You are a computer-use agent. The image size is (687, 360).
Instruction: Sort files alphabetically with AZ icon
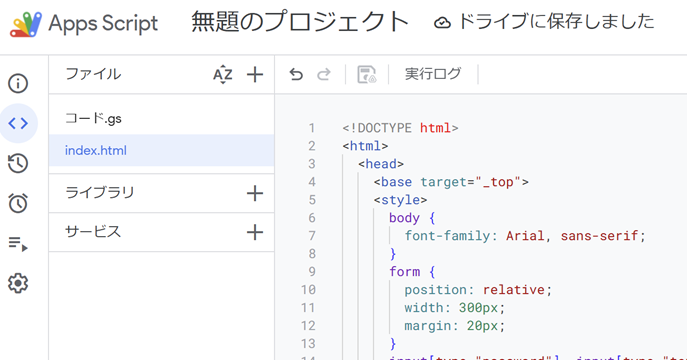(223, 74)
